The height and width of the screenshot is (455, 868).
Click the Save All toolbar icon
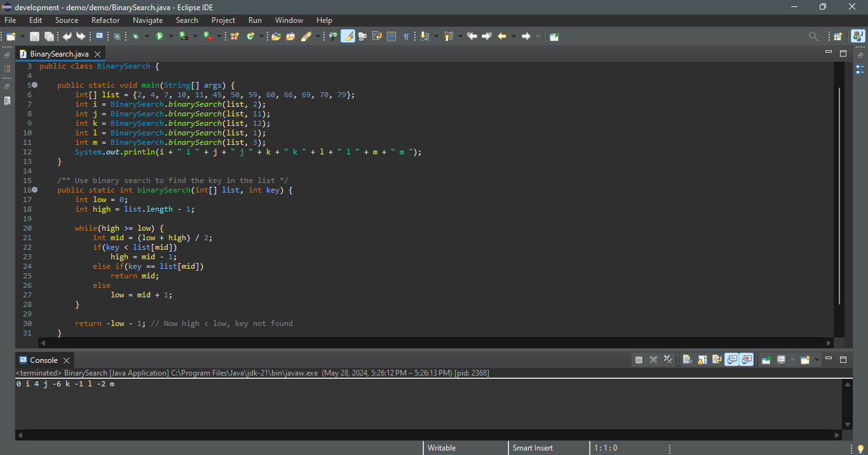click(x=48, y=36)
